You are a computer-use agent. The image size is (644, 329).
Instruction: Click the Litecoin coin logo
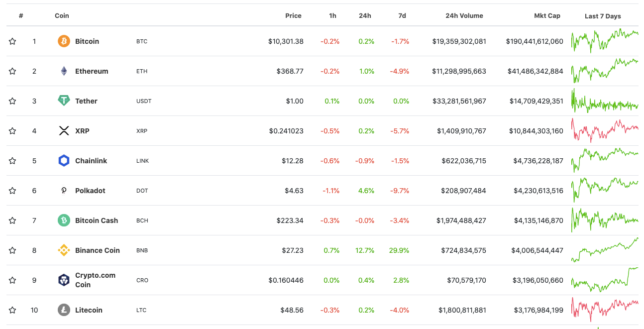[x=64, y=310]
